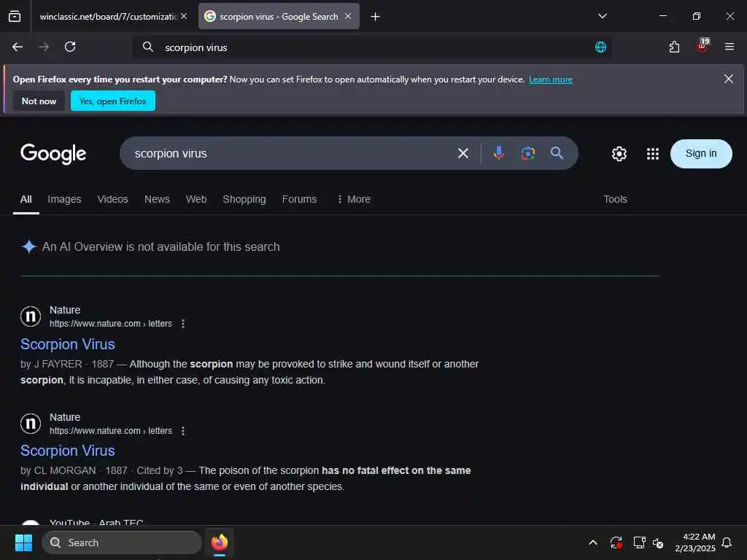Open the network display tray icon
747x560 pixels.
click(x=639, y=542)
